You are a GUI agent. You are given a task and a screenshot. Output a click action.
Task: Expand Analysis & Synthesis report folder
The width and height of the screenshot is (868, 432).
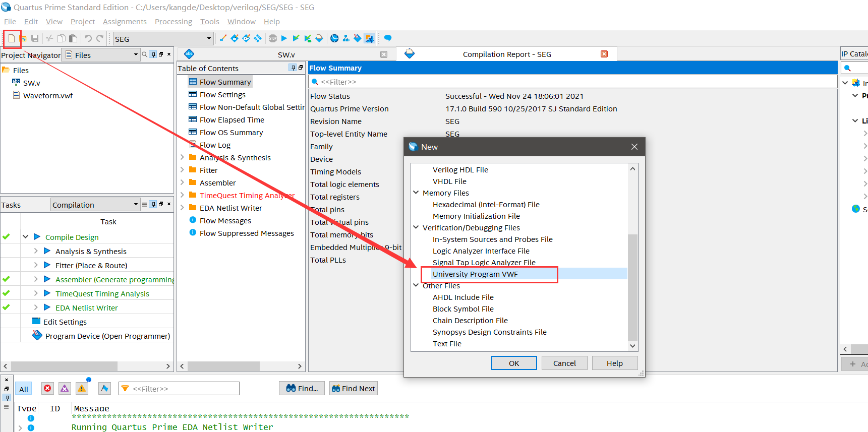pyautogui.click(x=182, y=157)
